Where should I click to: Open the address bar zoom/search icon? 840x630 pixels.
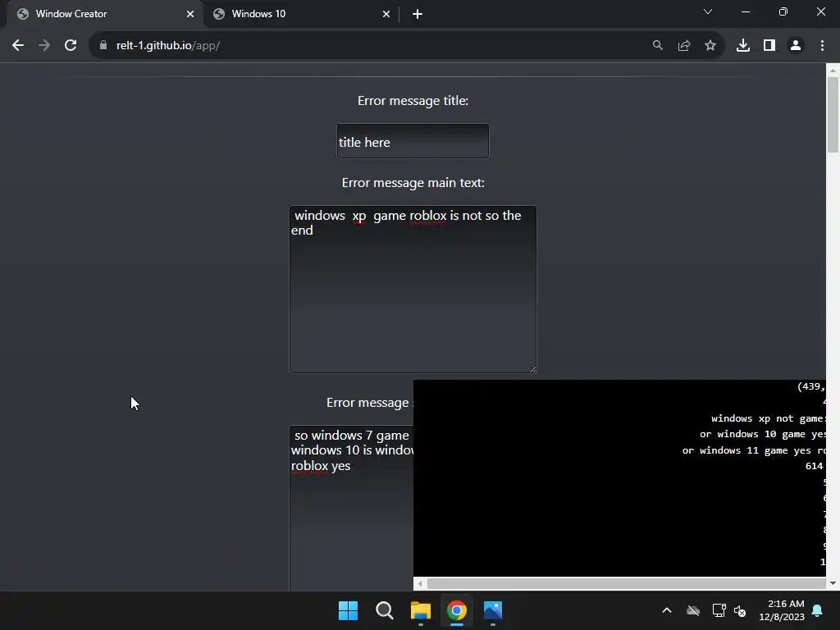[x=658, y=46]
